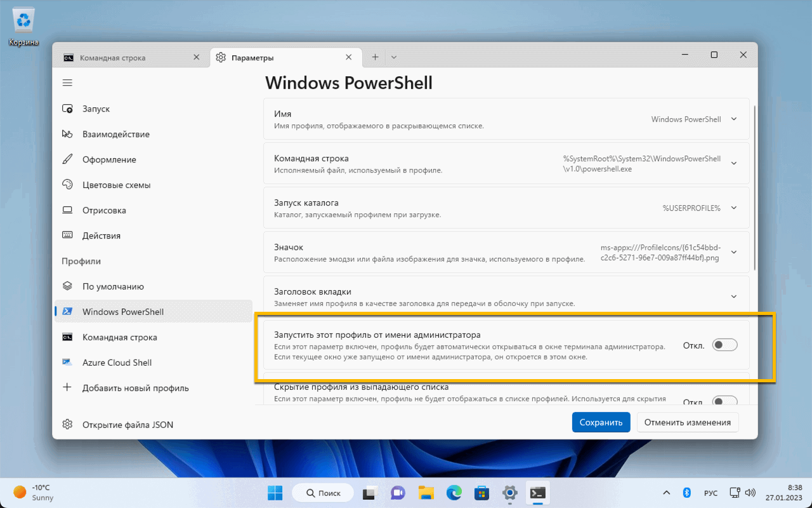Select the По умолчанию profile
This screenshot has height=508, width=812.
pos(154,286)
